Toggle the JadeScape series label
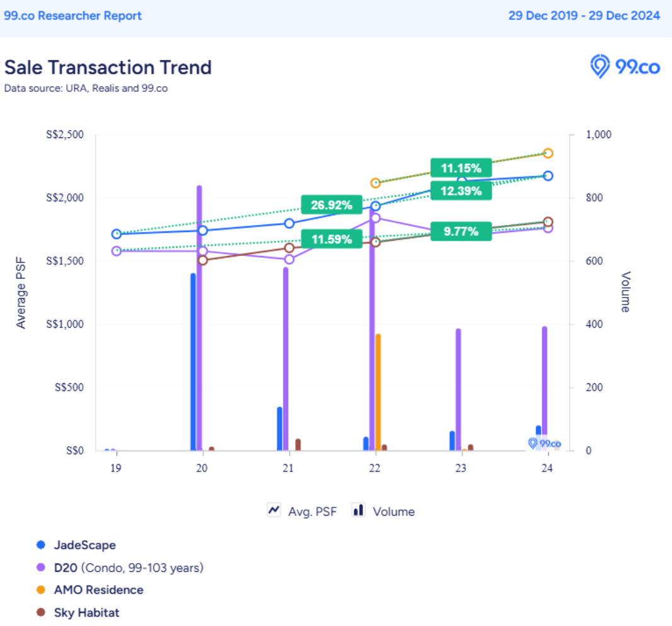This screenshot has width=672, height=626. coord(84,545)
